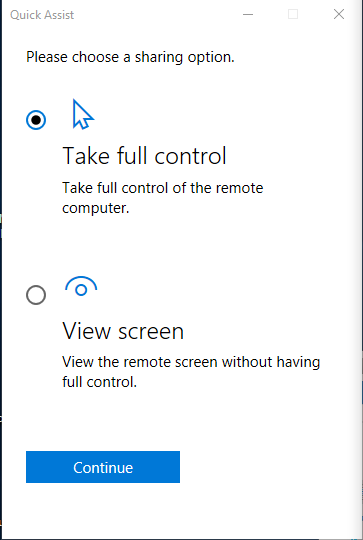Click the word "Continue" on the blue button

[x=103, y=468]
